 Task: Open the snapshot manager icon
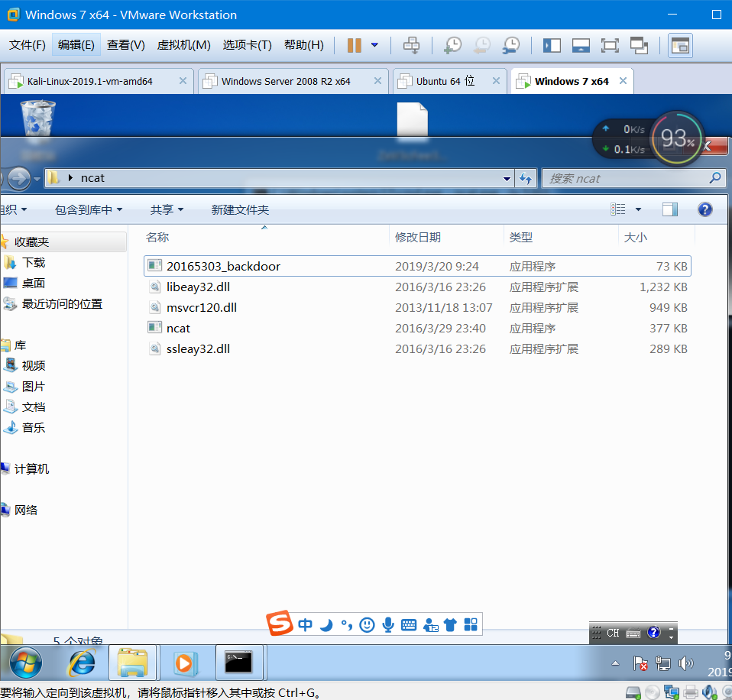(x=511, y=45)
